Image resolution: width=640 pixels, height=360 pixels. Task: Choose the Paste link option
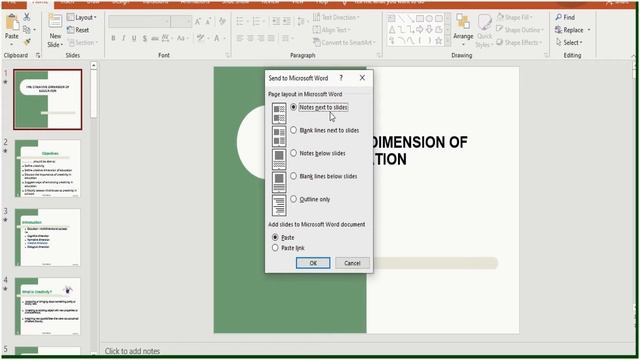(288, 248)
